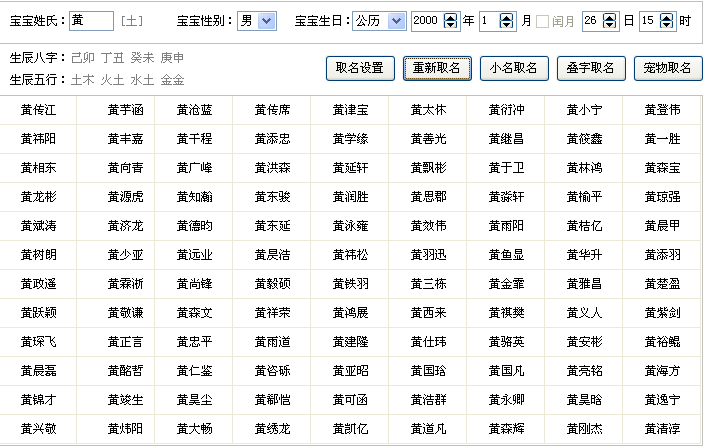The width and height of the screenshot is (708, 447).
Task: Toggle the 闰月 leap month checkbox
Action: point(542,21)
